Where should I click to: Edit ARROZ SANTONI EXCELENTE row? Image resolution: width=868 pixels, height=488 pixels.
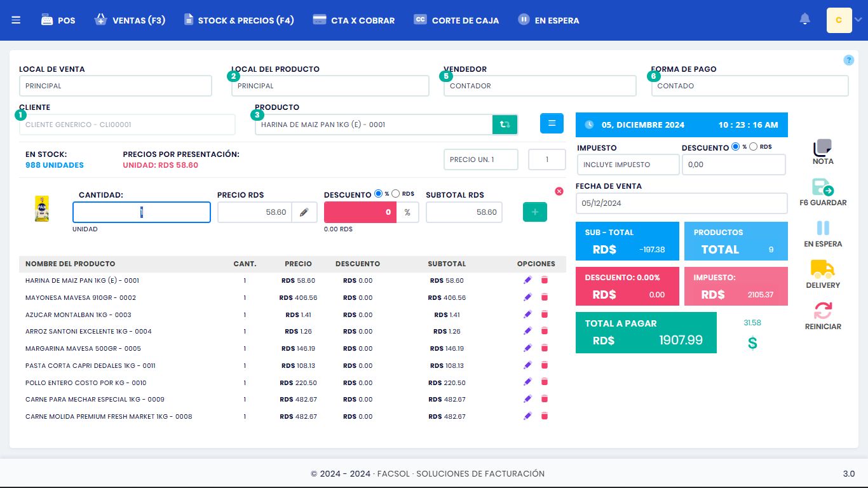(527, 331)
